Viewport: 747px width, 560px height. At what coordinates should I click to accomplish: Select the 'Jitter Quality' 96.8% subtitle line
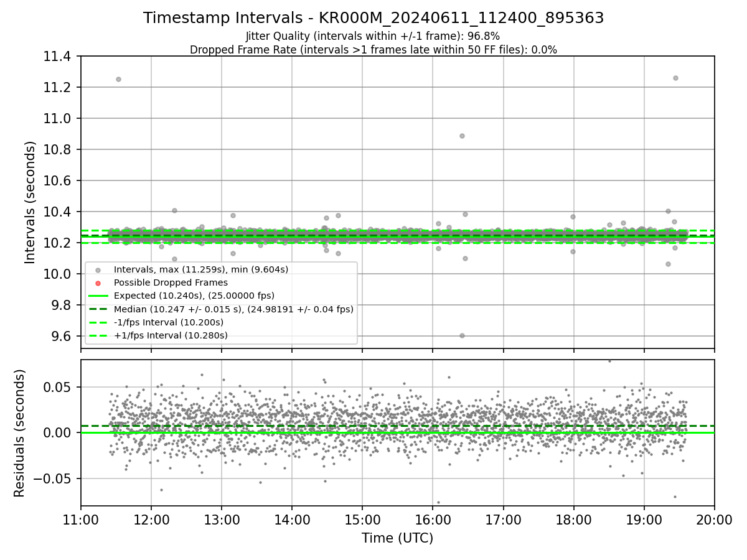click(373, 36)
